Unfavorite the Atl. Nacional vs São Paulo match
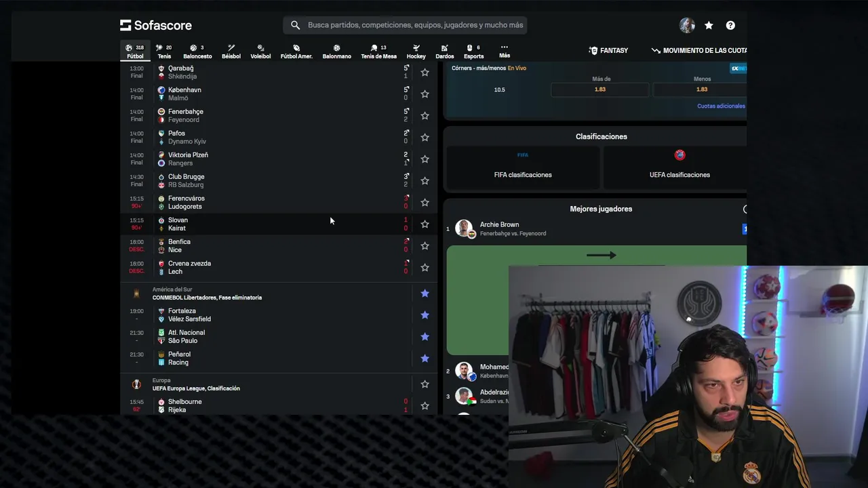The width and height of the screenshot is (868, 488). click(x=425, y=336)
